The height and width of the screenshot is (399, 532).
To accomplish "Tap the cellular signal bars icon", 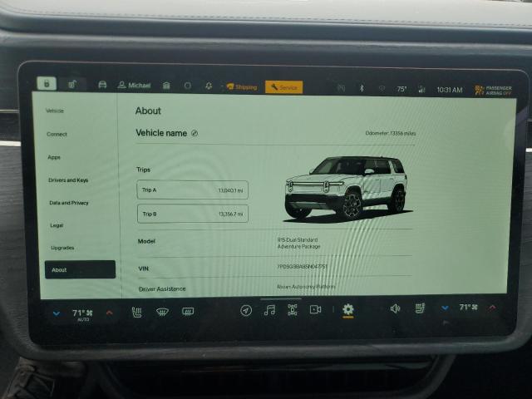I will (421, 89).
